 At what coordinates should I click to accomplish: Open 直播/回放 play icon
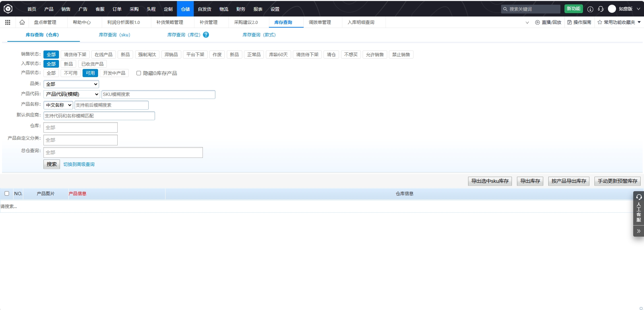click(x=537, y=22)
